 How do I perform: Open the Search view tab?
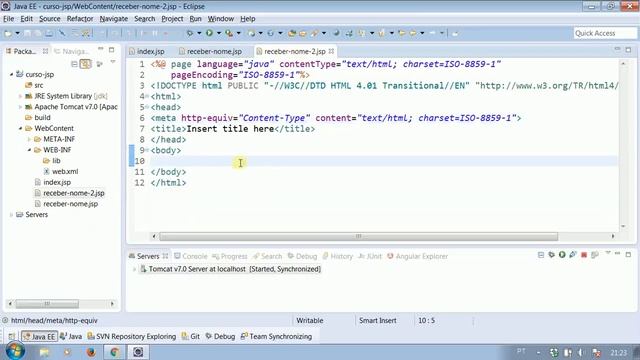[x=267, y=256]
